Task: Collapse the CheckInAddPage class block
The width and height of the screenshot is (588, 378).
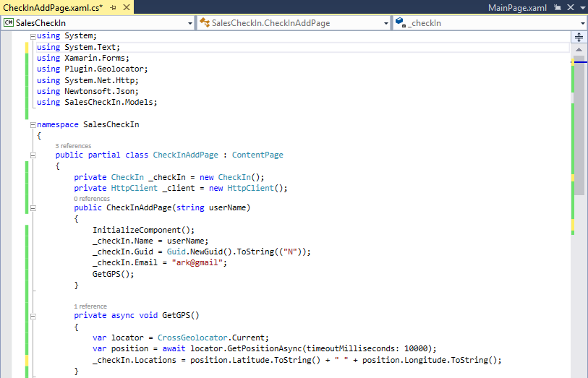Action: (x=33, y=155)
